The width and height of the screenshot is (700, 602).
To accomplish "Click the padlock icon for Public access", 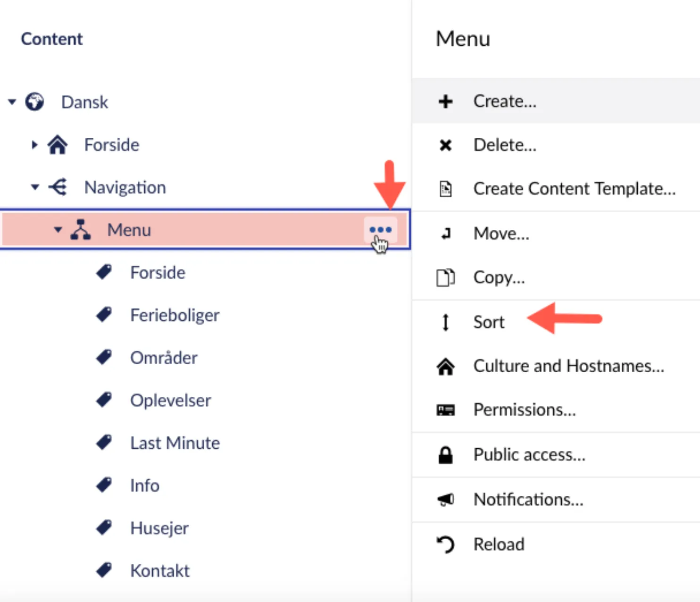I will click(x=445, y=455).
